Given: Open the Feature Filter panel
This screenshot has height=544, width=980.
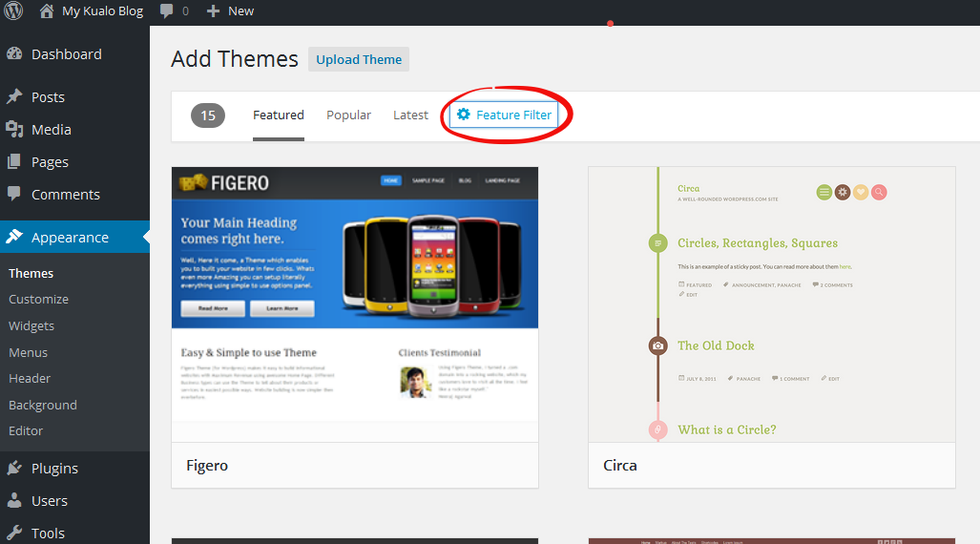Looking at the screenshot, I should 504,115.
